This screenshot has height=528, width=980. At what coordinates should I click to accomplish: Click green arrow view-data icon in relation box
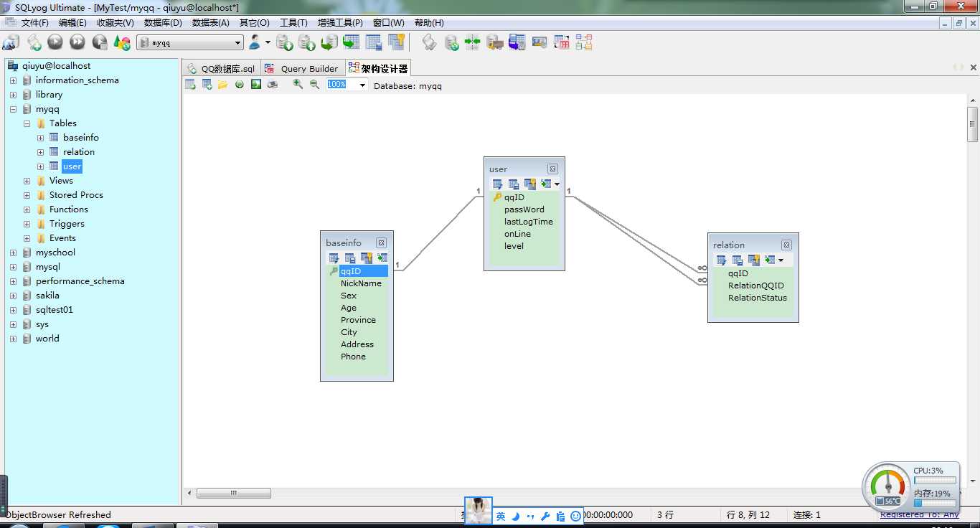(770, 260)
